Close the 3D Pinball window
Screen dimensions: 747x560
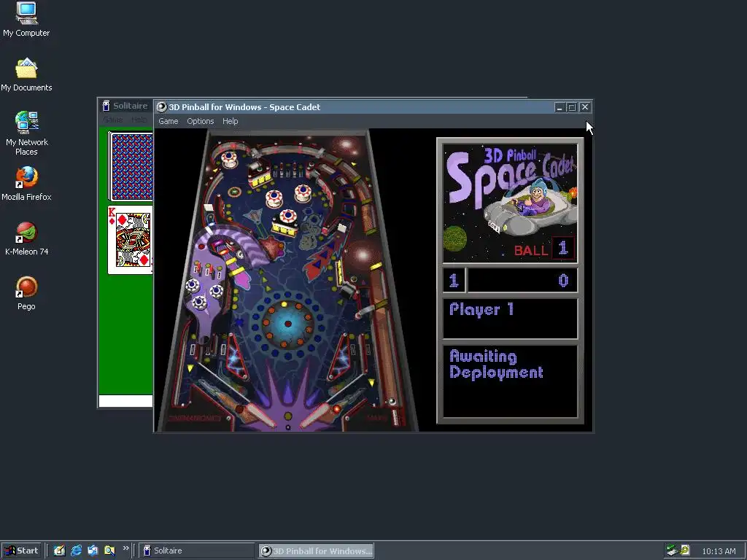[585, 107]
